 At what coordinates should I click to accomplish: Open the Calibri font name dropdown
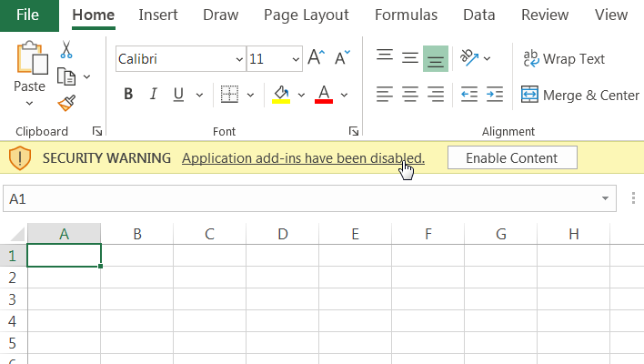(238, 59)
